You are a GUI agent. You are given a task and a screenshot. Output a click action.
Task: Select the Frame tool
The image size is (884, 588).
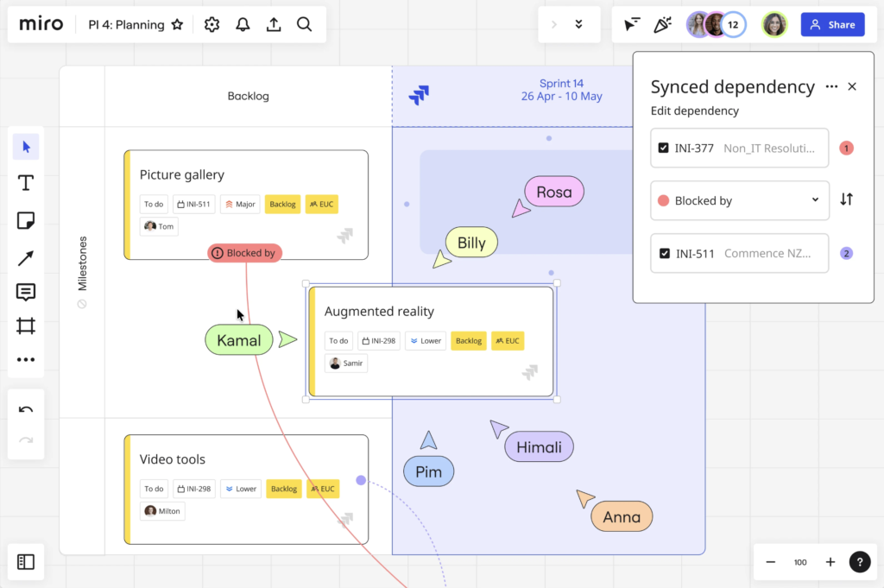(x=26, y=326)
